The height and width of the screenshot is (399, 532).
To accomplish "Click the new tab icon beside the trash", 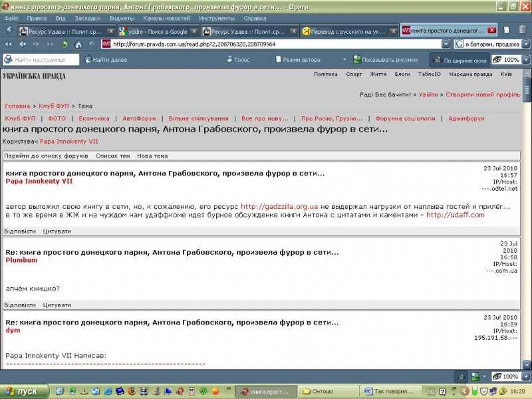I will (507, 31).
